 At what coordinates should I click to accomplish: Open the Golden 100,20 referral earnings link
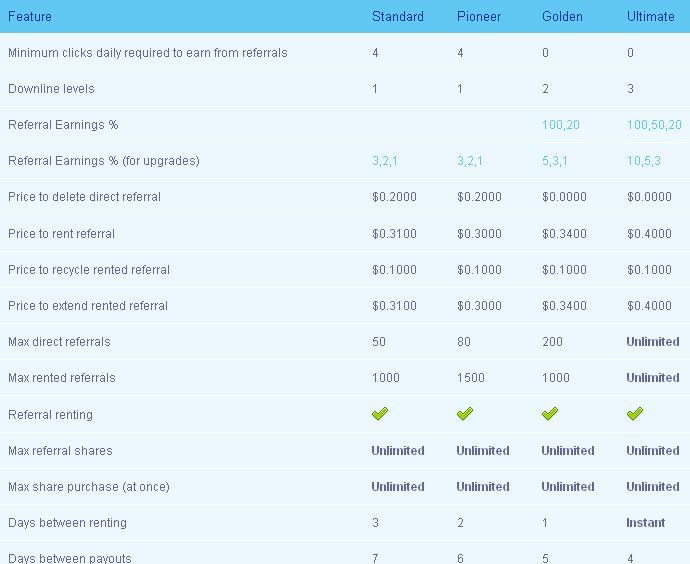coord(561,125)
